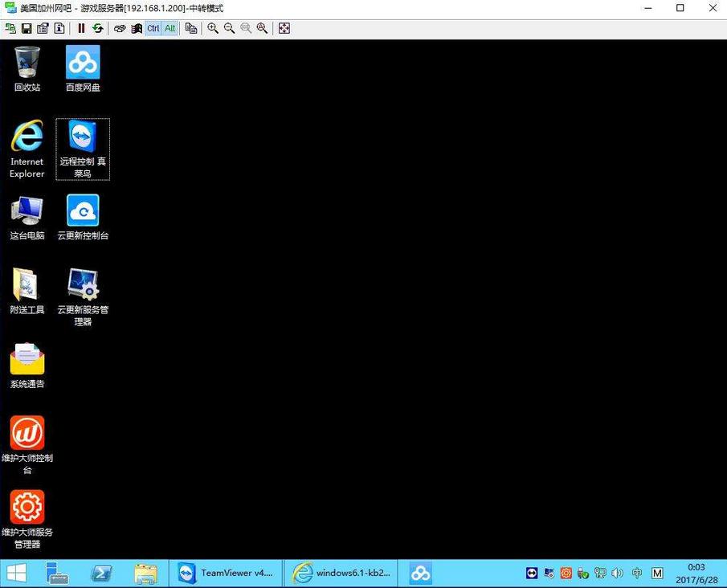This screenshot has height=588, width=727.
Task: Select the 云更新控制台 desktop icon
Action: [83, 218]
